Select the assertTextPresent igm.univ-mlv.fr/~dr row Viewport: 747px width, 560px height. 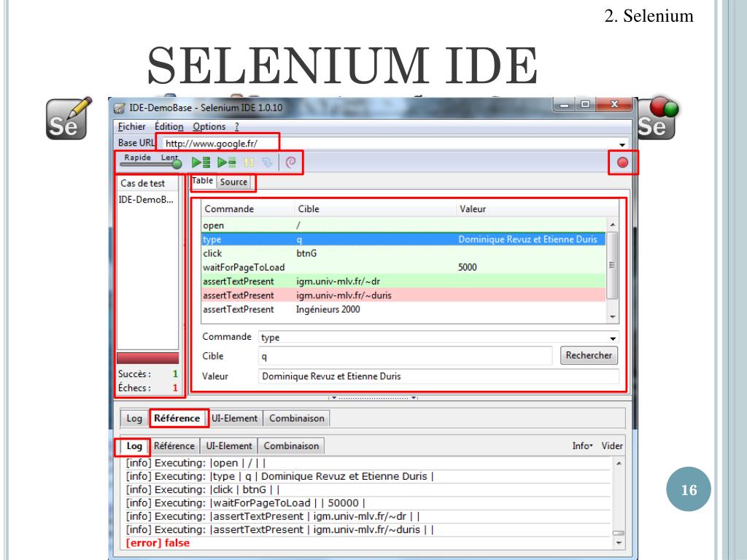point(403,281)
